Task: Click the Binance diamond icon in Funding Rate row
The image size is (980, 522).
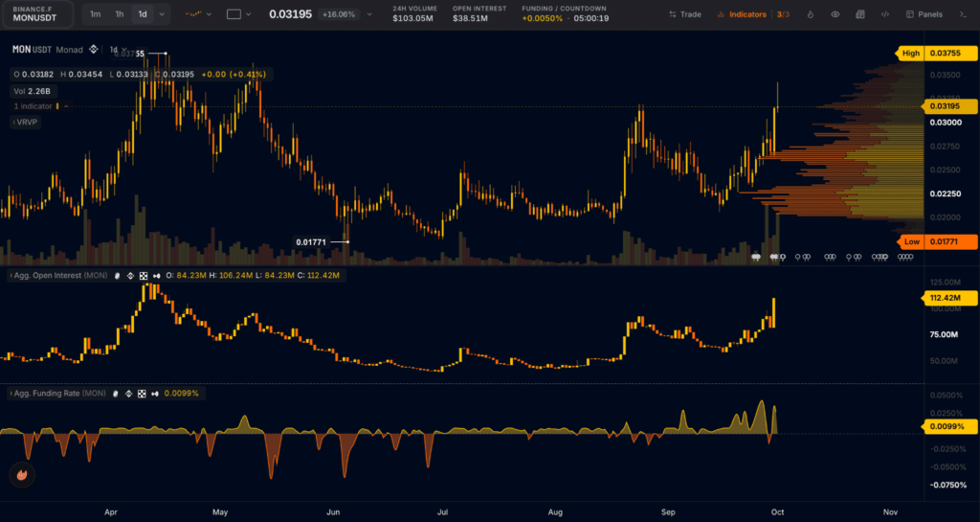Action: [x=129, y=394]
